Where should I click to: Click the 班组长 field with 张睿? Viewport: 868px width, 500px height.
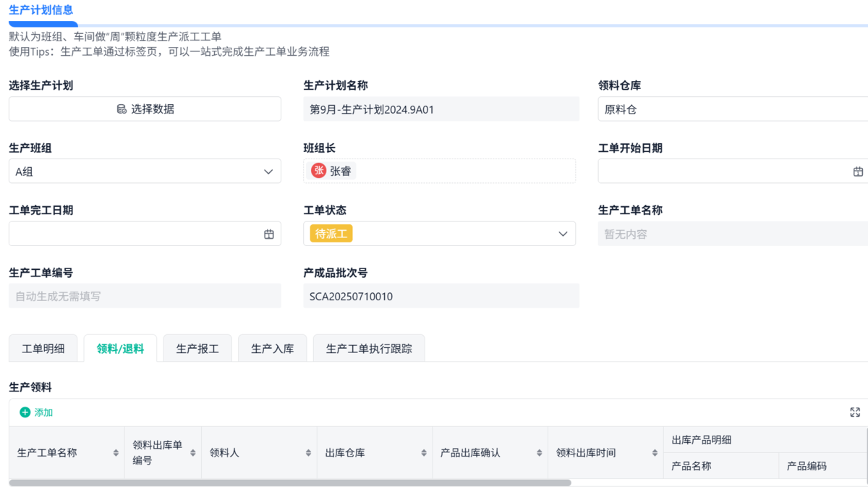pos(439,171)
